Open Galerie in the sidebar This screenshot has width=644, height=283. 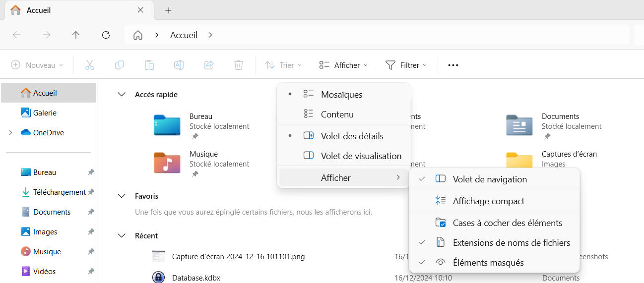(45, 113)
